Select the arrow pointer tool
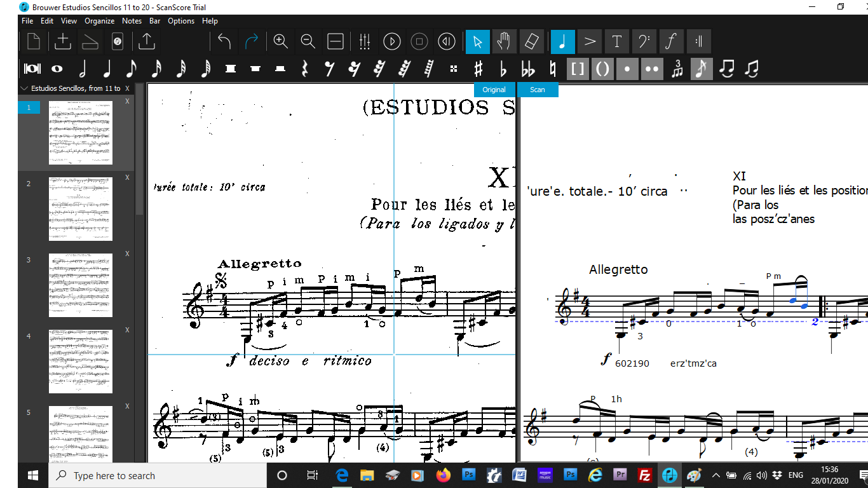This screenshot has width=868, height=488. 478,42
